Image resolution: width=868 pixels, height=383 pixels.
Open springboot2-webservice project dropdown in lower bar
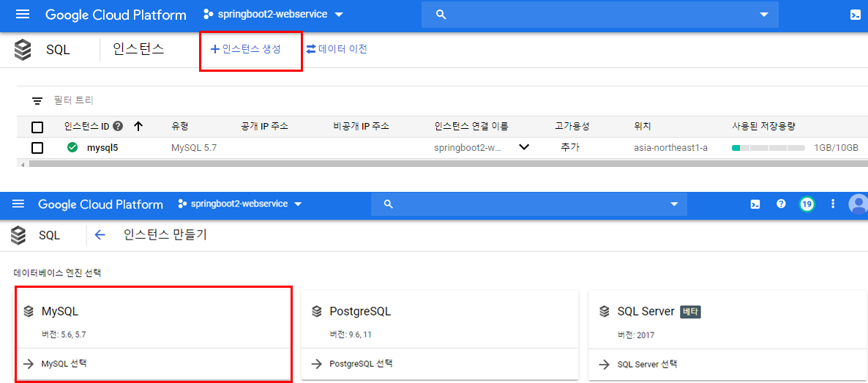(x=240, y=204)
